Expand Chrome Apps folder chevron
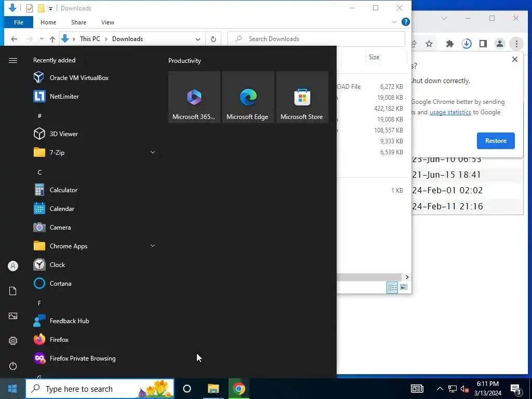 click(153, 246)
